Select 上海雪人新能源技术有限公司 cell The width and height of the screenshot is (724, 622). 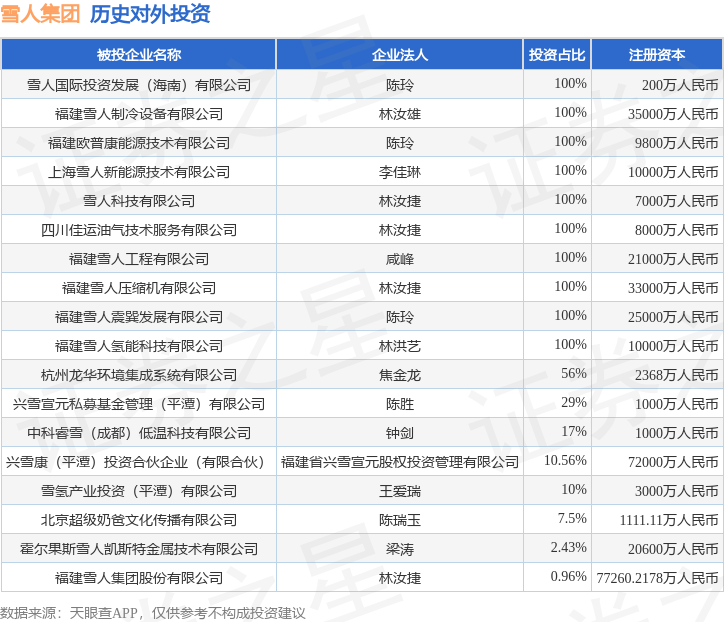[x=139, y=172]
